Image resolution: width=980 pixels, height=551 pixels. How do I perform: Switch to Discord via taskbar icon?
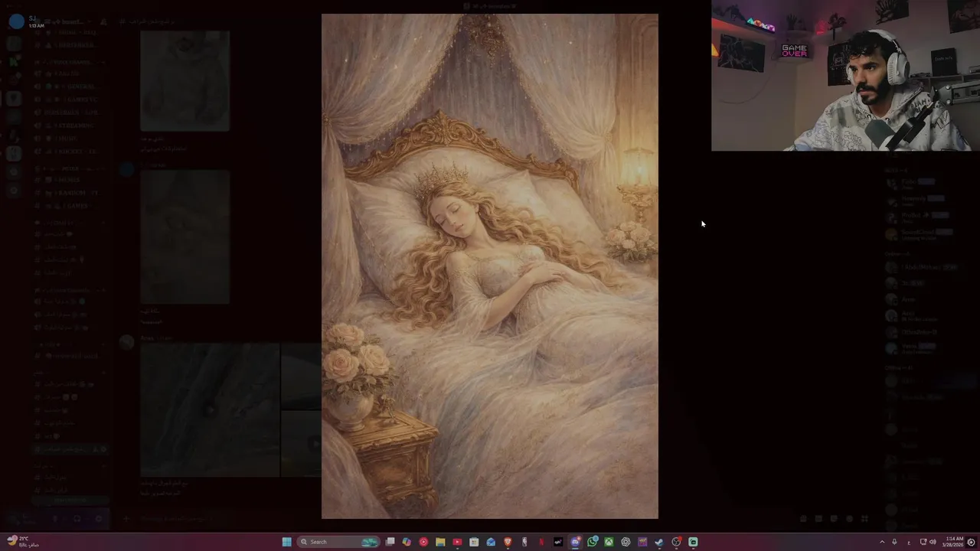(x=575, y=542)
